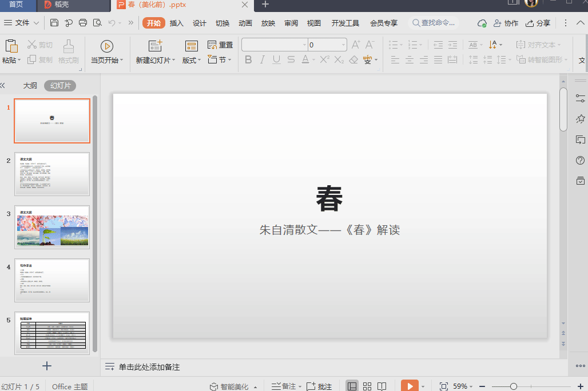Click the zoom slider handle
This screenshot has width=588, height=391.
point(514,386)
